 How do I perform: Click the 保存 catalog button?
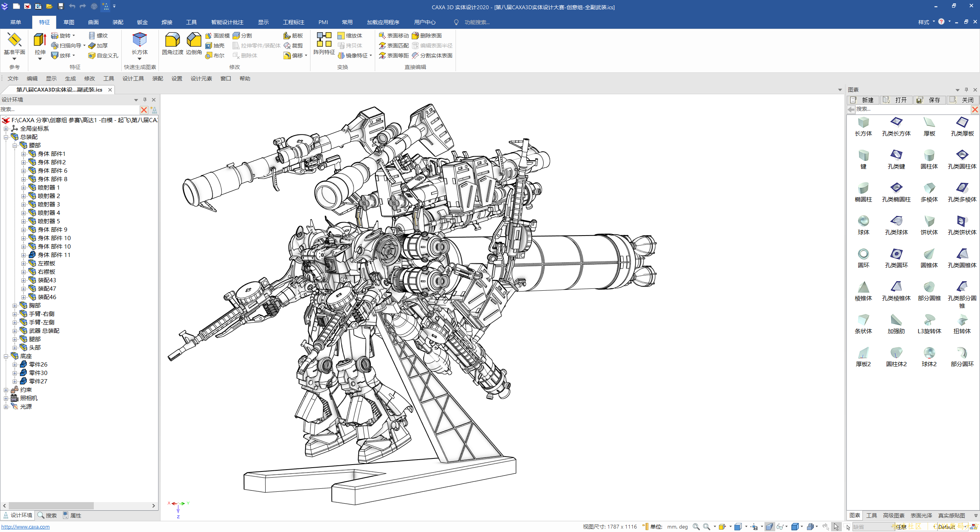pyautogui.click(x=930, y=100)
